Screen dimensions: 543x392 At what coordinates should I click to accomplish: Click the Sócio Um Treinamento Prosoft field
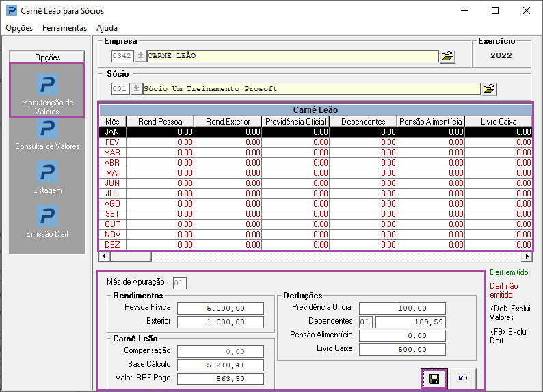(x=312, y=89)
